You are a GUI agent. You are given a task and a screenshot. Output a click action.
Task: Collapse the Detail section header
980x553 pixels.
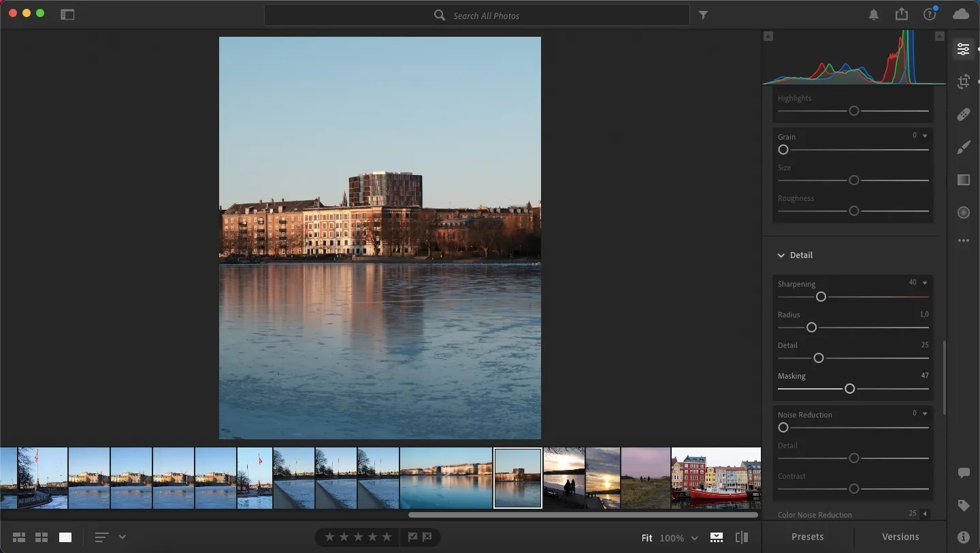tap(781, 255)
